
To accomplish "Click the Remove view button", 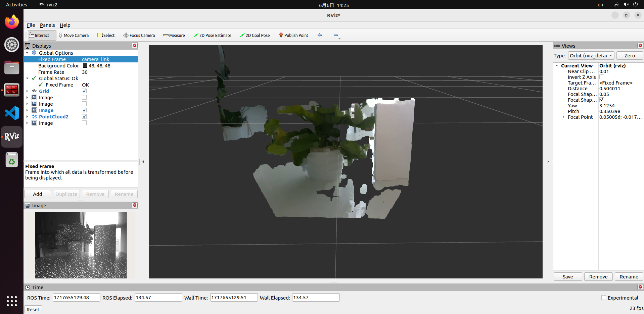I will tap(598, 276).
